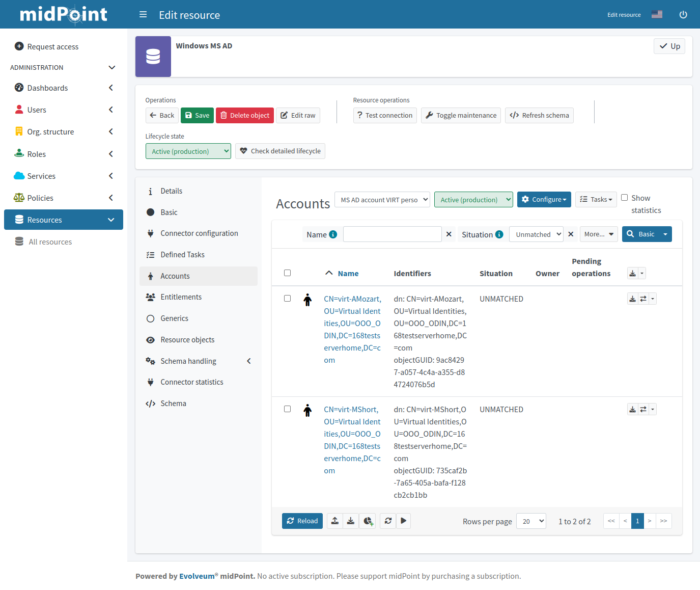Open Situation Unmatched dropdown
Image resolution: width=700 pixels, height=590 pixels.
pos(536,234)
